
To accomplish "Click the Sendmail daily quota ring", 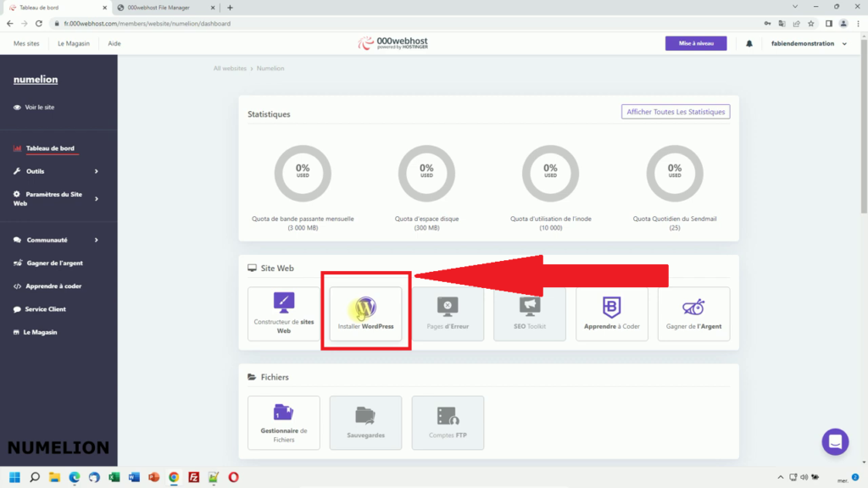I will 674,173.
